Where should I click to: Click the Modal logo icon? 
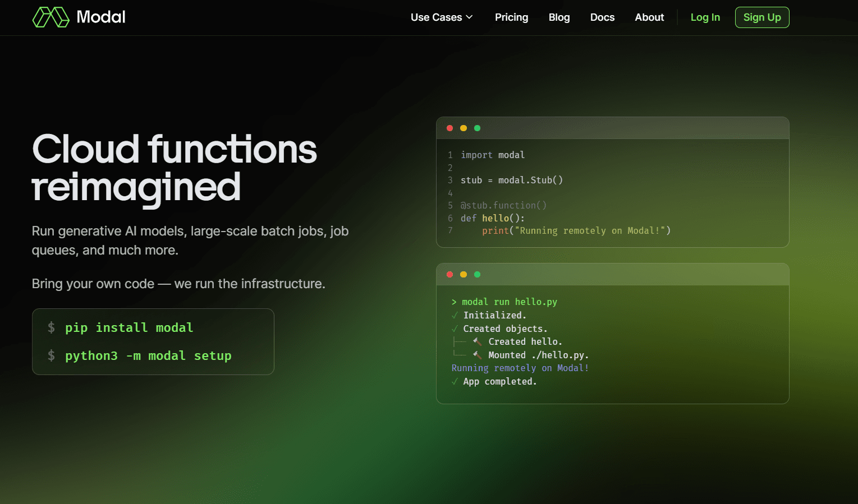[51, 17]
